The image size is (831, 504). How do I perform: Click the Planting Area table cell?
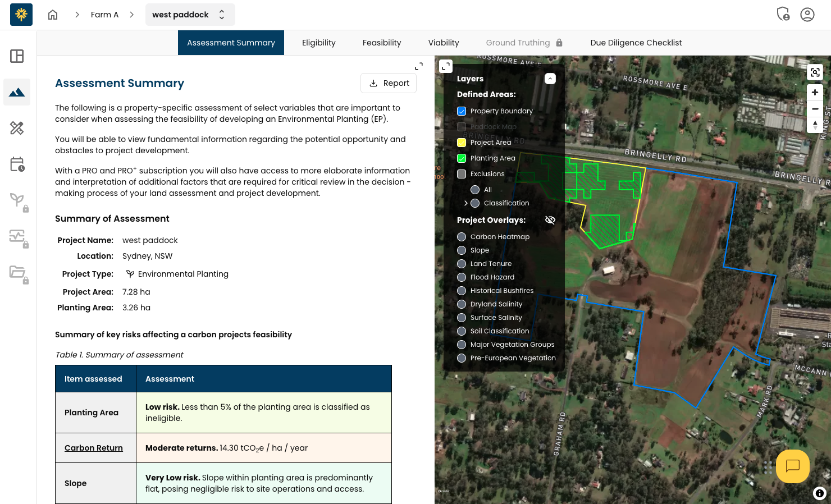click(96, 413)
